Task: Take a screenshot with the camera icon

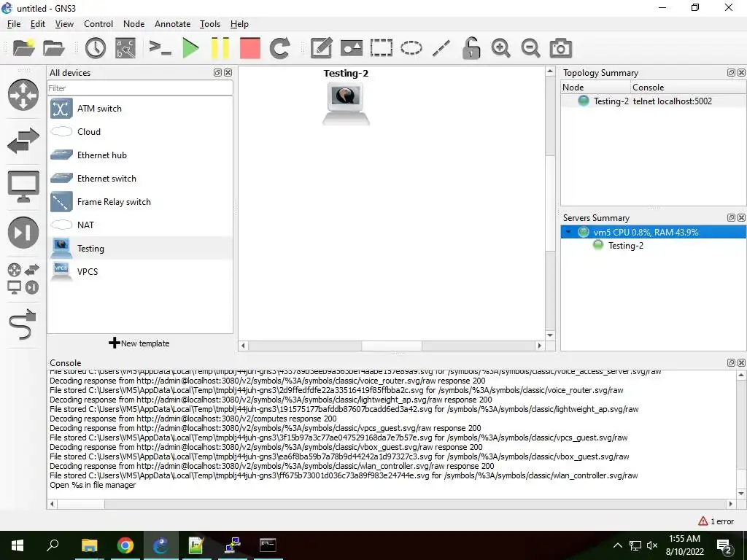Action: [561, 48]
